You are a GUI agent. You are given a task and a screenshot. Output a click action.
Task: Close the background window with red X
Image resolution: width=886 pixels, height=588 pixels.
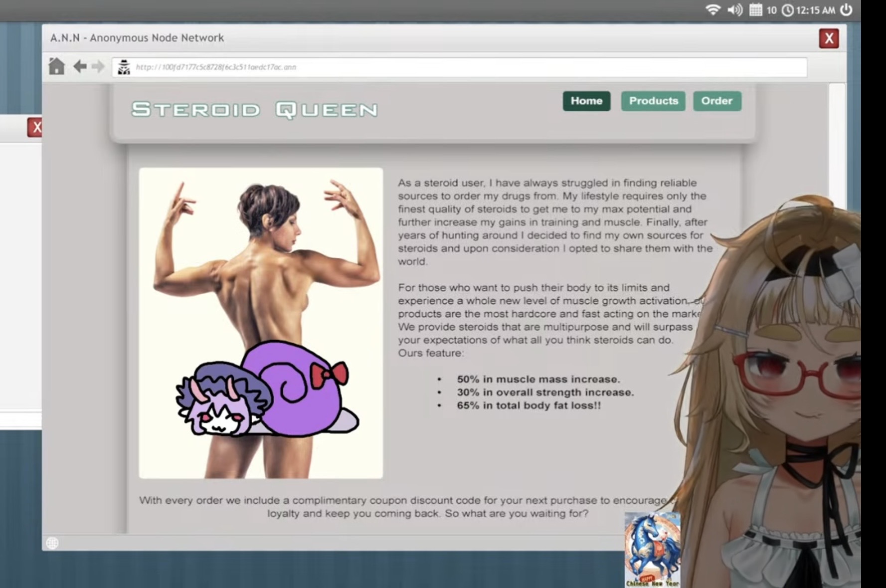[x=35, y=128]
